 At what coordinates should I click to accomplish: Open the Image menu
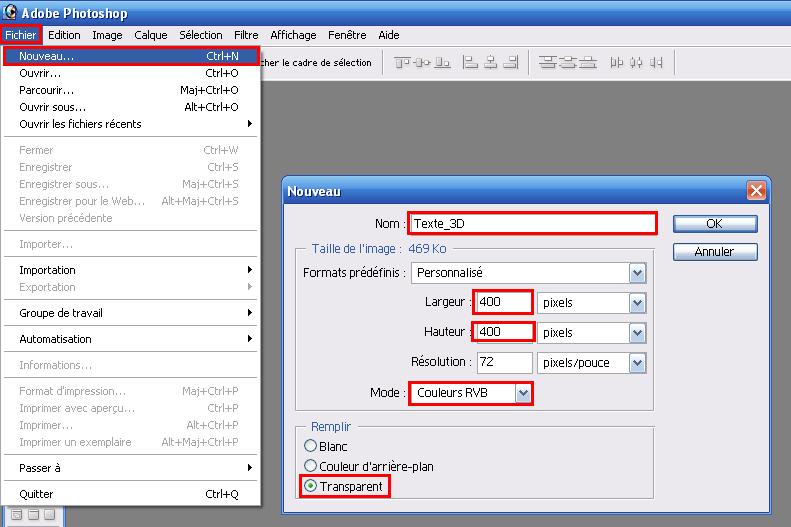click(x=107, y=35)
